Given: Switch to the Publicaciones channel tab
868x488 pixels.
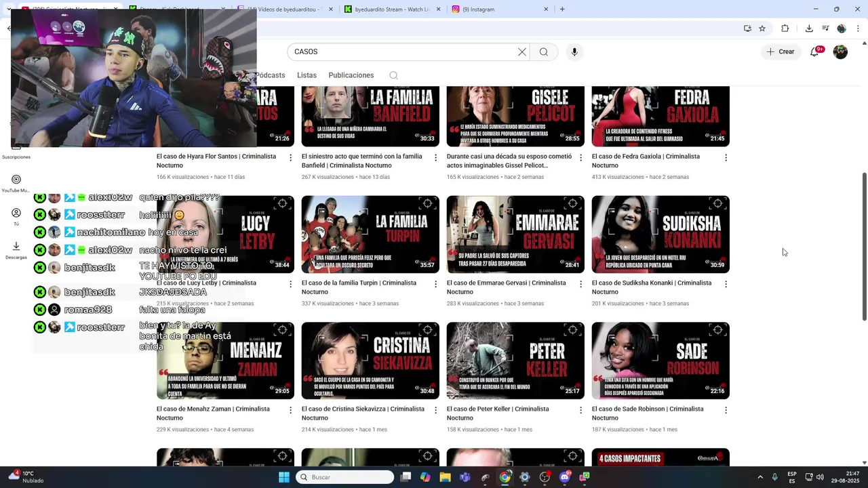Looking at the screenshot, I should point(351,75).
